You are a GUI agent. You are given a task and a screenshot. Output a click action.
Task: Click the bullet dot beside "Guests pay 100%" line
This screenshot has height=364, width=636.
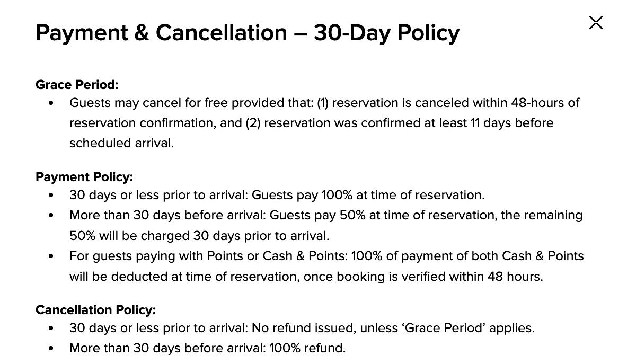click(x=51, y=196)
